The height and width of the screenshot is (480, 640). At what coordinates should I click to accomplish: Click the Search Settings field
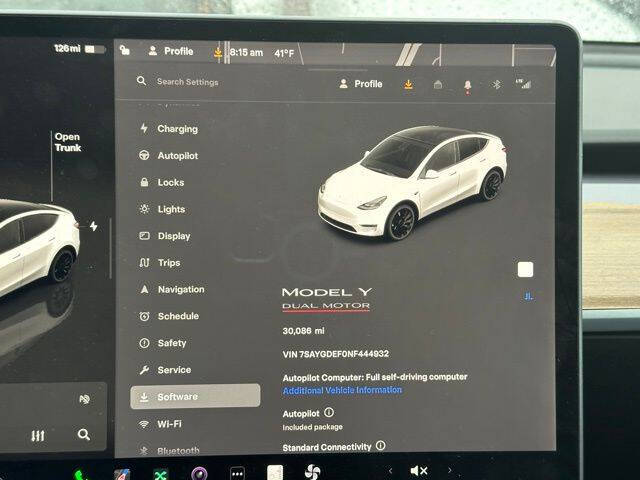point(187,82)
